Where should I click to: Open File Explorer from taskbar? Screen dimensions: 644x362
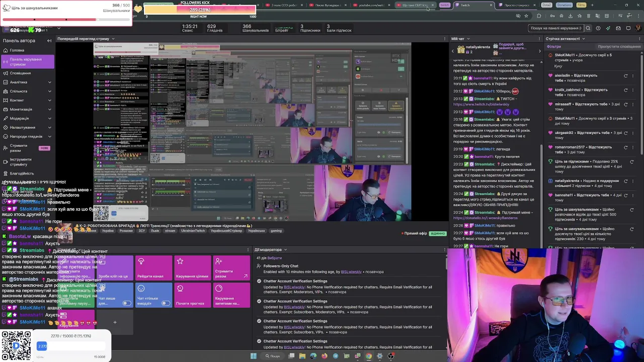pos(302,356)
